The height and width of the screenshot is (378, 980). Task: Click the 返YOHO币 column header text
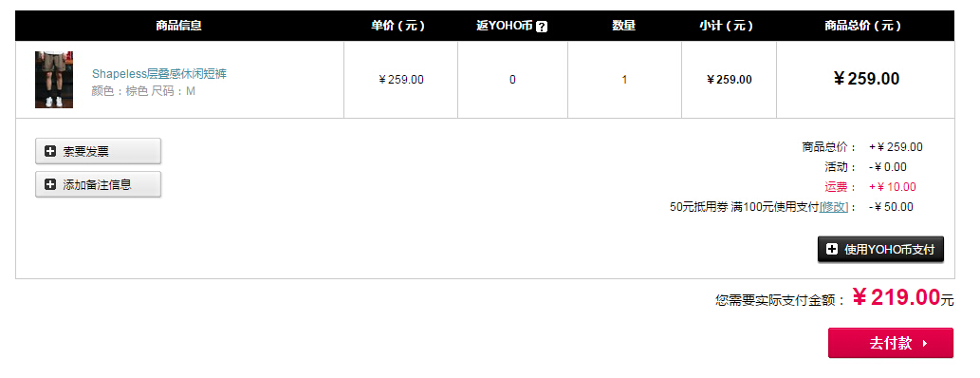505,26
